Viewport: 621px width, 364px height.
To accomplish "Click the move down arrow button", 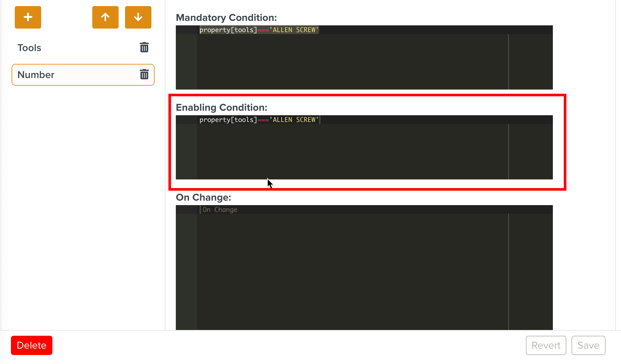I will [x=138, y=17].
